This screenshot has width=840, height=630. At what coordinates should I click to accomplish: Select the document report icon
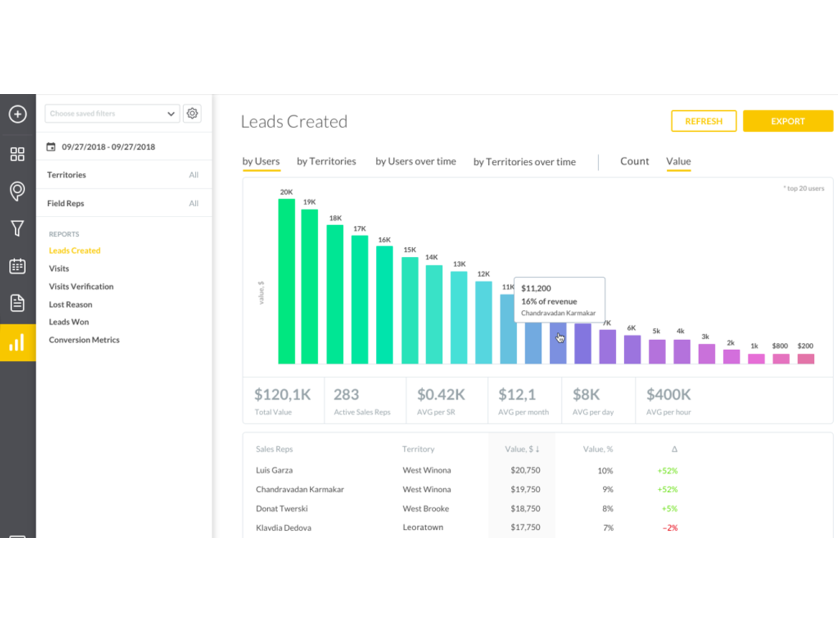point(18,303)
